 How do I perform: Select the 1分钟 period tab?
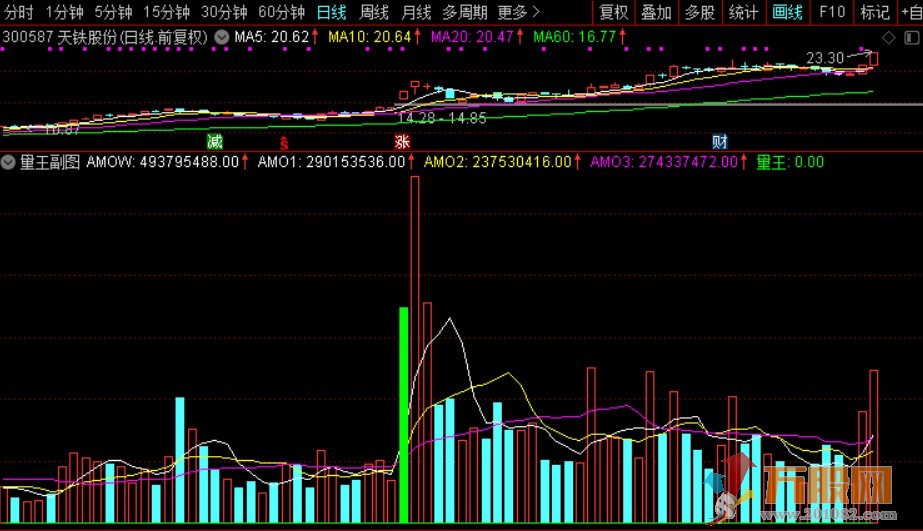tap(64, 12)
